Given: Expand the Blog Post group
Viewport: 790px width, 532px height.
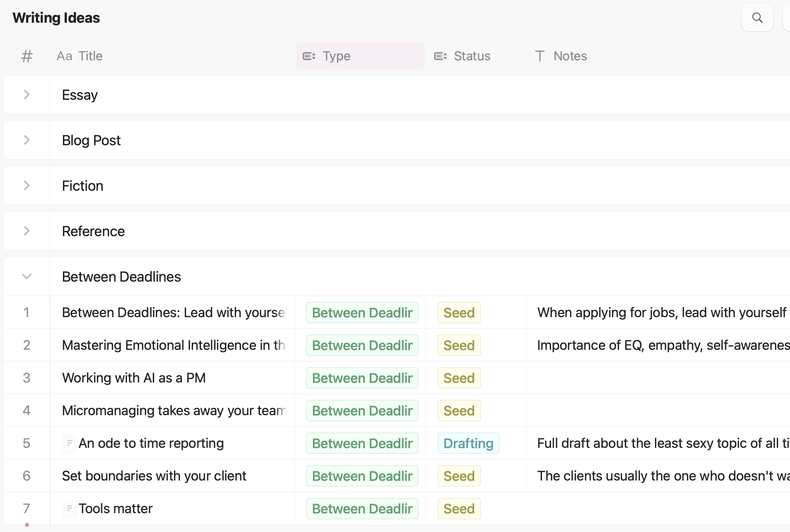Looking at the screenshot, I should [27, 140].
